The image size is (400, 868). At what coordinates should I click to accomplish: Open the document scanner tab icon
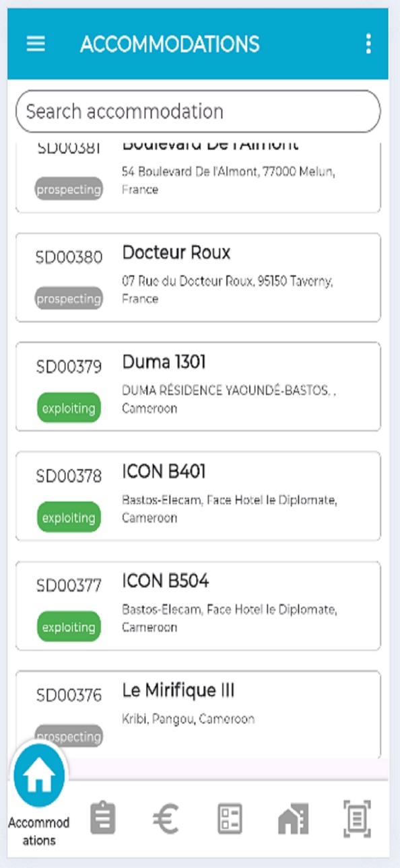[x=357, y=819]
